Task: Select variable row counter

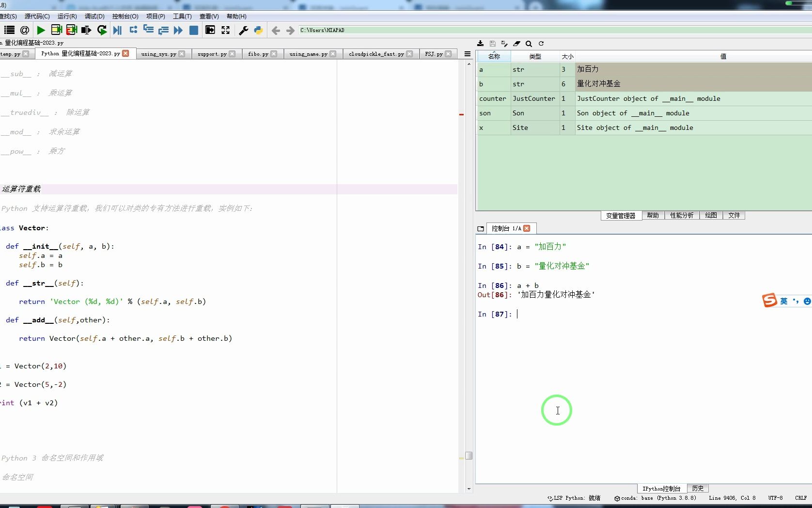Action: point(644,99)
